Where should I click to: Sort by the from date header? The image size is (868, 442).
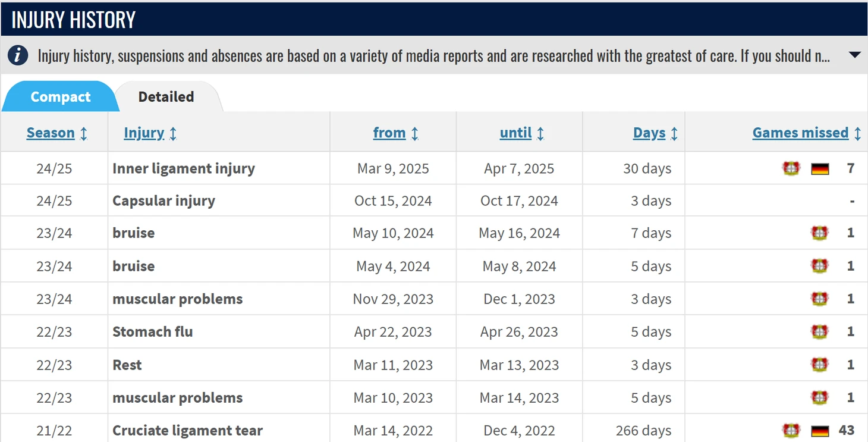coord(389,133)
